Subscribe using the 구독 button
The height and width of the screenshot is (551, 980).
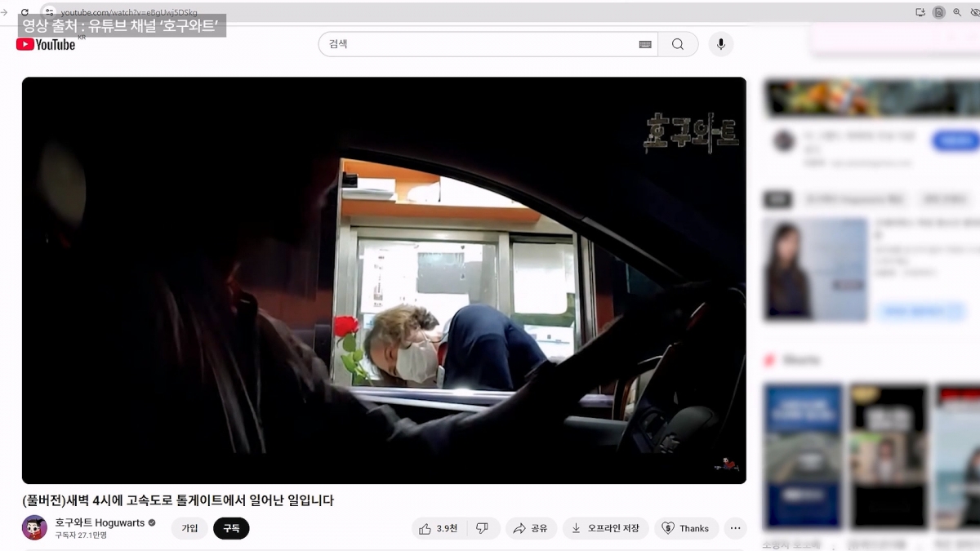tap(231, 528)
